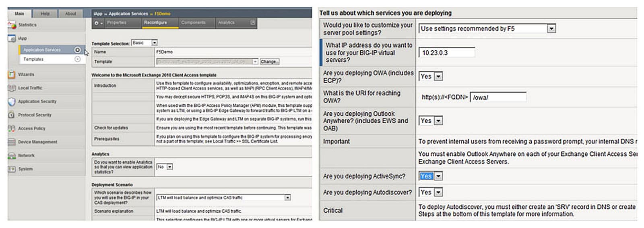Click the Change... template button
Screen dimensions: 644x228
269,62
